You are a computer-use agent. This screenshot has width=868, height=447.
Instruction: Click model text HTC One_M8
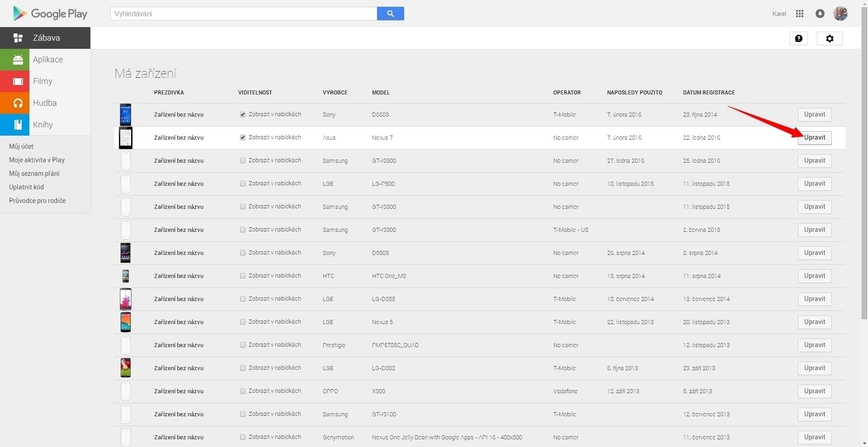click(x=389, y=276)
